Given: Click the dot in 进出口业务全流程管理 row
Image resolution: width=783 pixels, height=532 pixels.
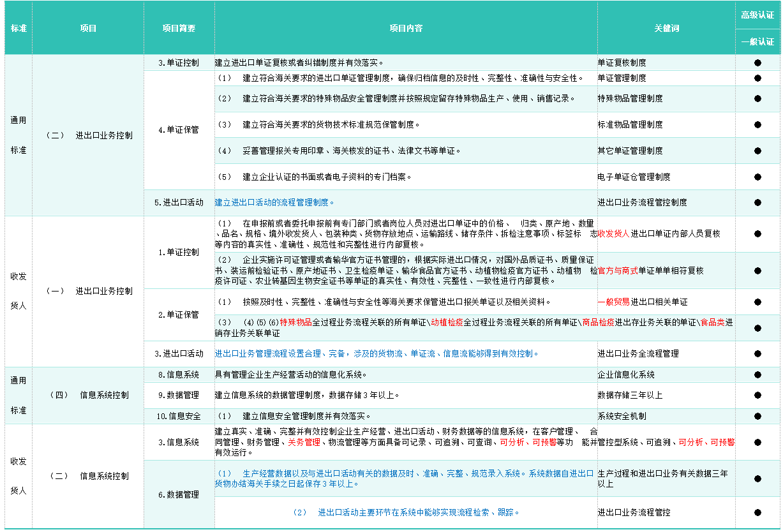Looking at the screenshot, I should [x=757, y=353].
